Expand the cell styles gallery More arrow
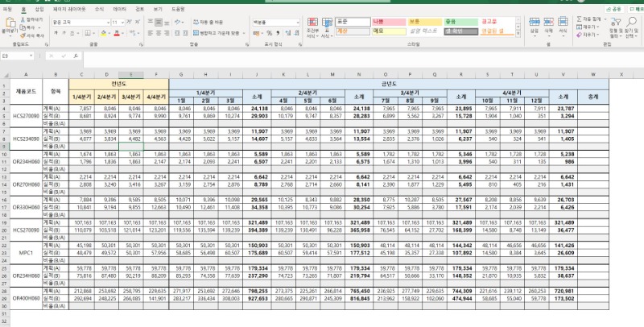This screenshot has width=644, height=327. (518, 34)
